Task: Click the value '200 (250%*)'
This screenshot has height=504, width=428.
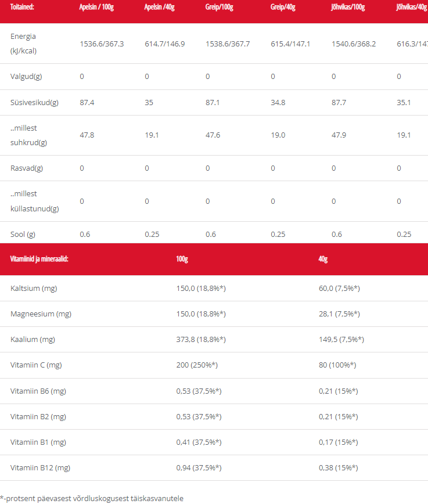Action: (x=197, y=365)
